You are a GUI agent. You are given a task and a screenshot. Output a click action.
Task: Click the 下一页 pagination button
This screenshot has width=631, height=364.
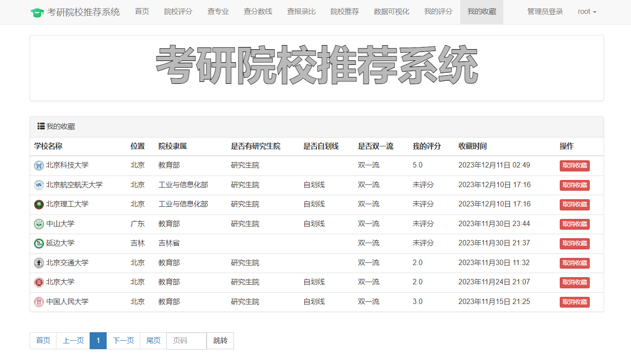[x=123, y=341]
